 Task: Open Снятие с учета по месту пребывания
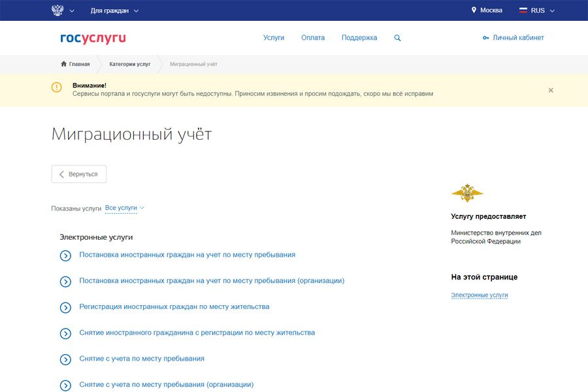[142, 358]
